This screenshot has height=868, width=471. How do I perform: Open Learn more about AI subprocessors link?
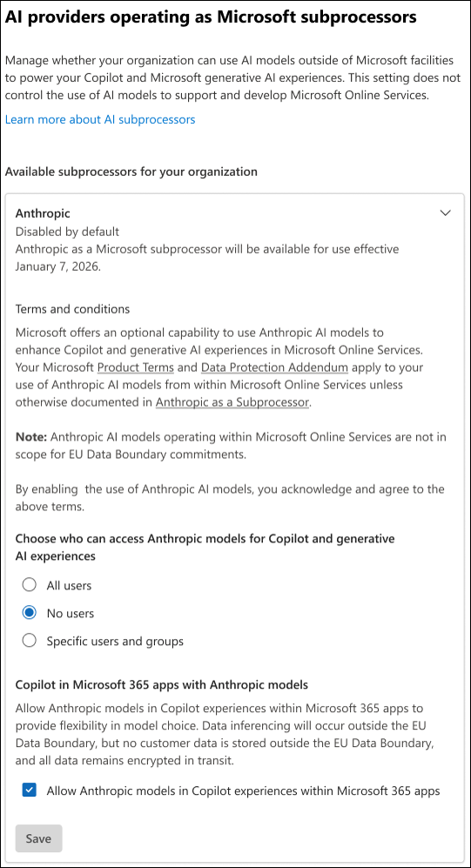[100, 119]
